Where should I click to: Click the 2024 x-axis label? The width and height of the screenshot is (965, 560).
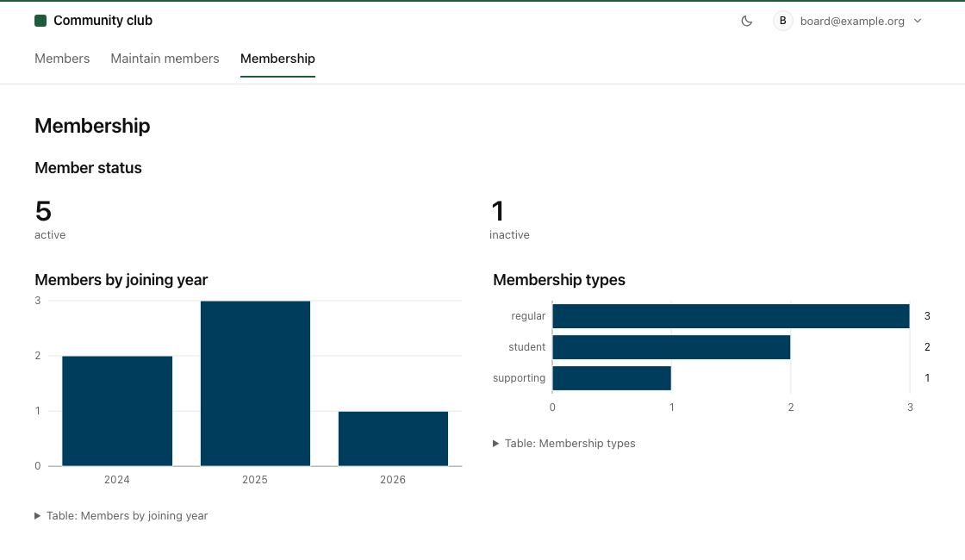click(117, 480)
